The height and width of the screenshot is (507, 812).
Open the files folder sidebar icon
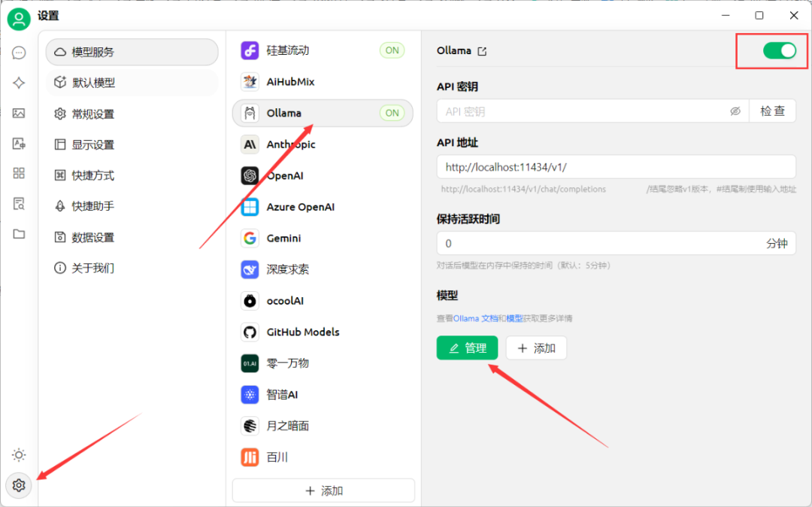tap(19, 234)
